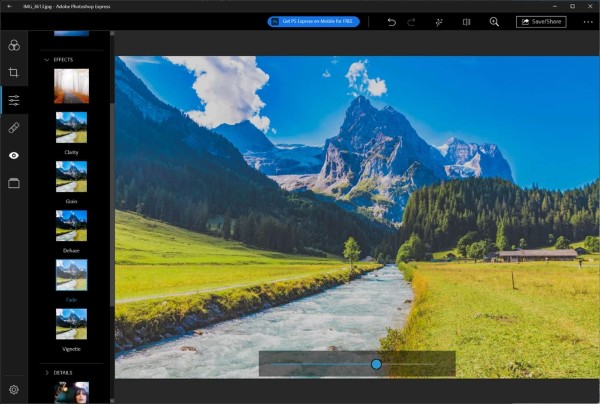Screen dimensions: 600x404
Task: Collapse the Effects section
Action: coord(47,60)
